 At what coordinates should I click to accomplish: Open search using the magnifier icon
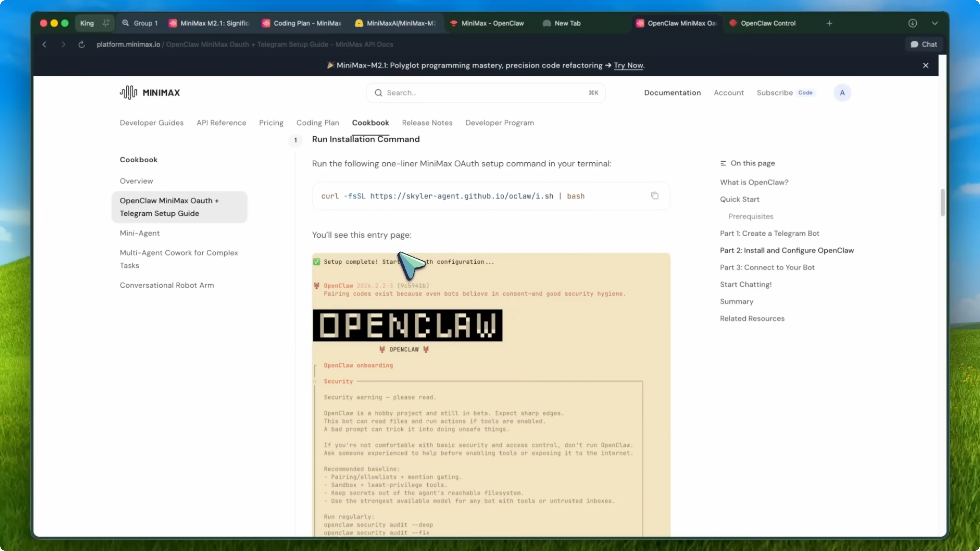click(x=379, y=92)
